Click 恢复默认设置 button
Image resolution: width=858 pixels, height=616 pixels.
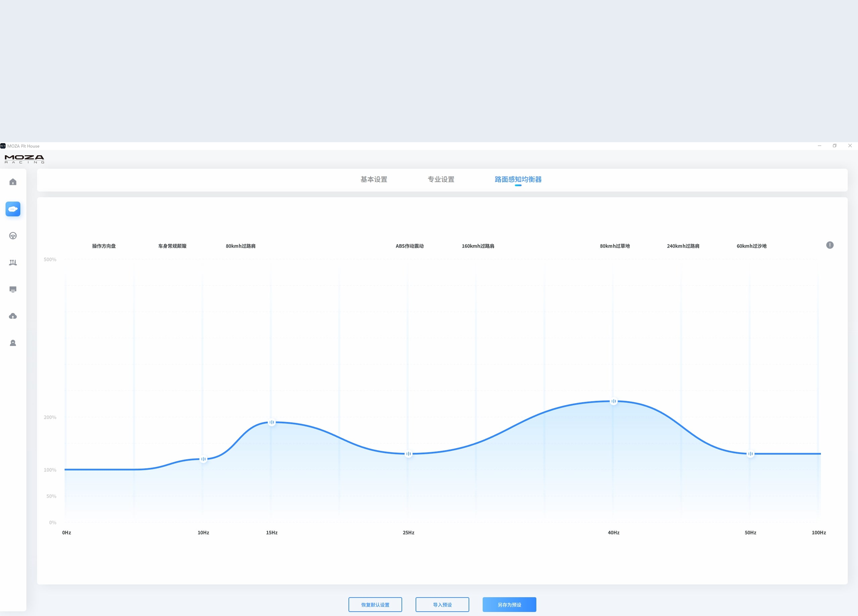[375, 605]
